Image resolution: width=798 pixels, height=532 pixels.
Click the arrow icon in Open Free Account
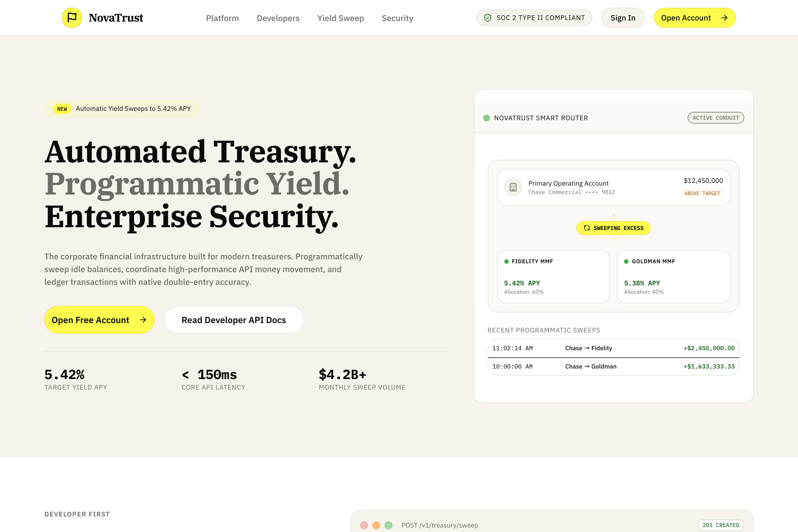[143, 319]
